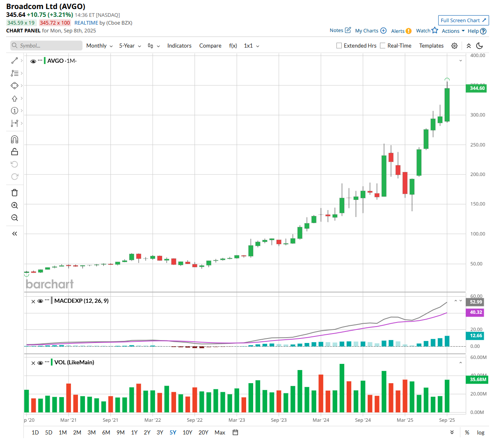Open the Notes link
The width and height of the screenshot is (494, 448).
pyautogui.click(x=340, y=30)
